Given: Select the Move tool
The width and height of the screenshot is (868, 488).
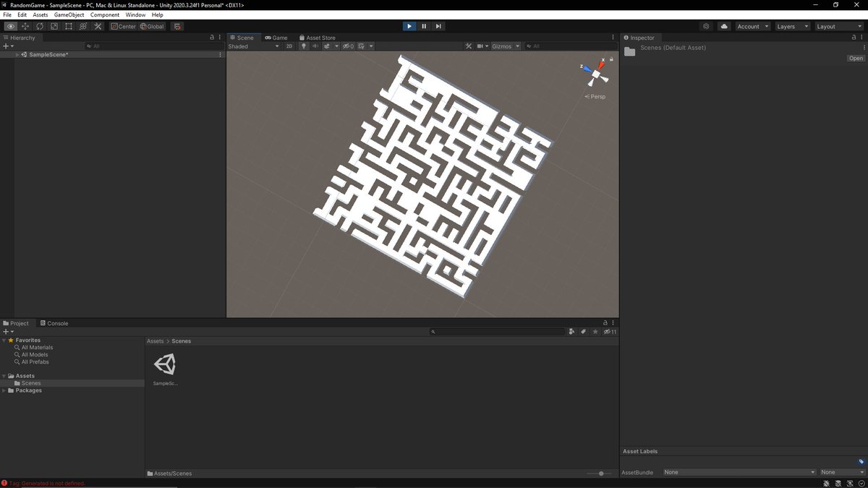Looking at the screenshot, I should click(x=25, y=26).
